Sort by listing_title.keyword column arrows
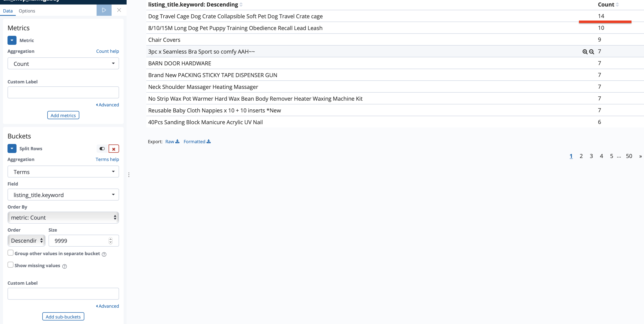The width and height of the screenshot is (644, 324). 241,5
